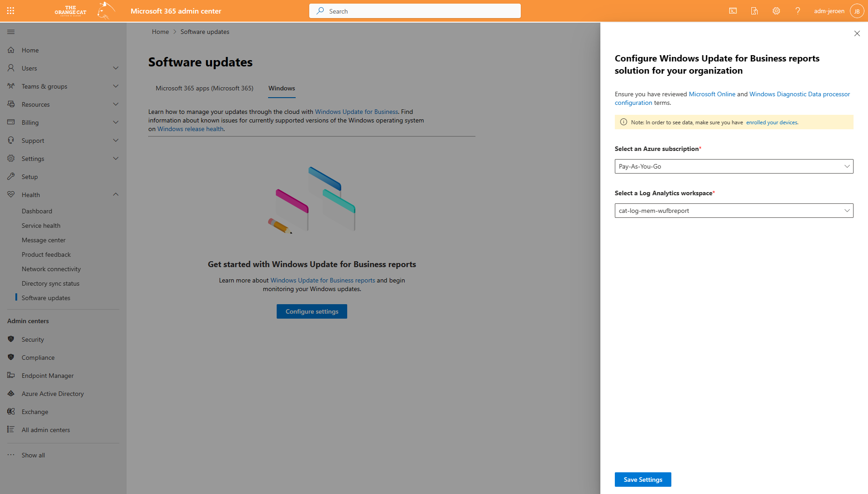Open the enrolled your devices link
Viewport: 868px width, 494px height.
pyautogui.click(x=772, y=122)
